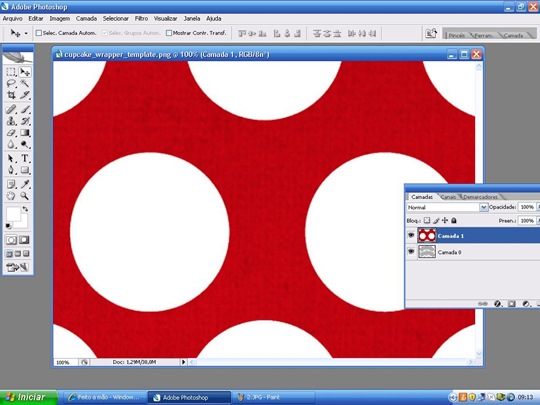Select the Pen tool
Screen dimensions: 540x405
click(x=11, y=170)
